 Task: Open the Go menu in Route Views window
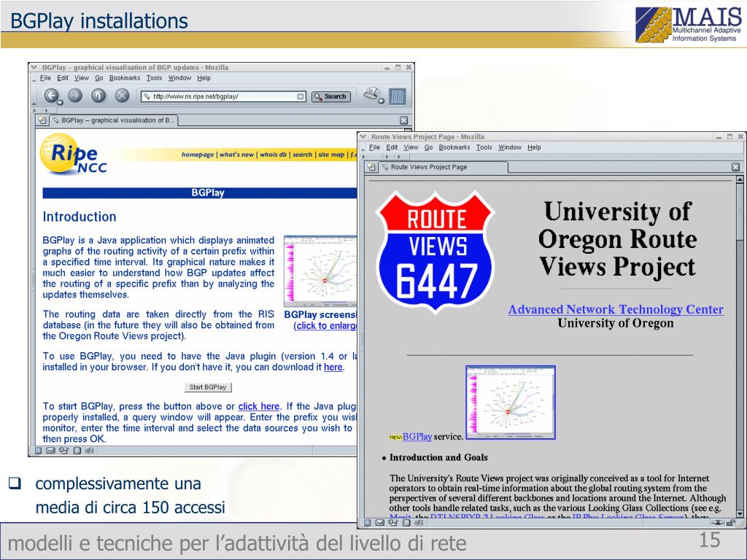point(429,147)
